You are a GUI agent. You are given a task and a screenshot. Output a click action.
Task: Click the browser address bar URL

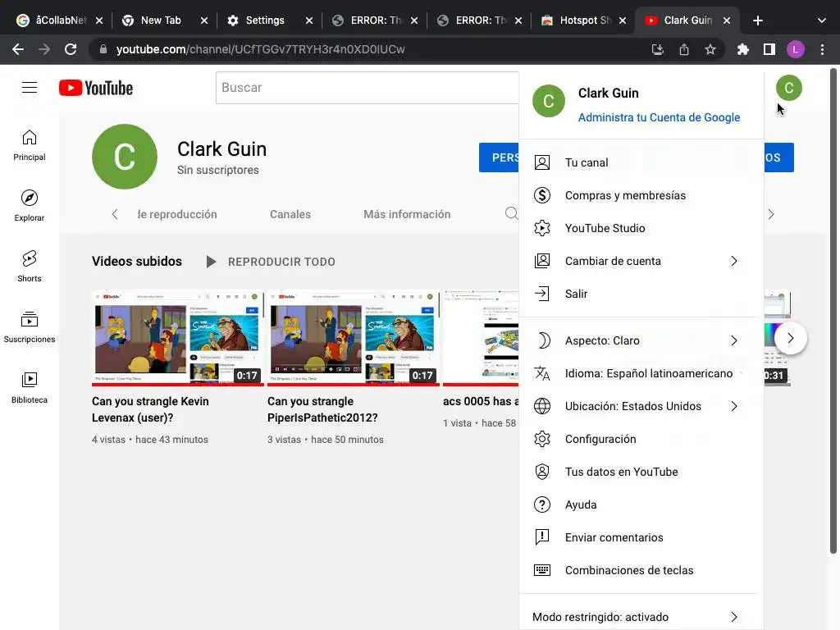(260, 49)
